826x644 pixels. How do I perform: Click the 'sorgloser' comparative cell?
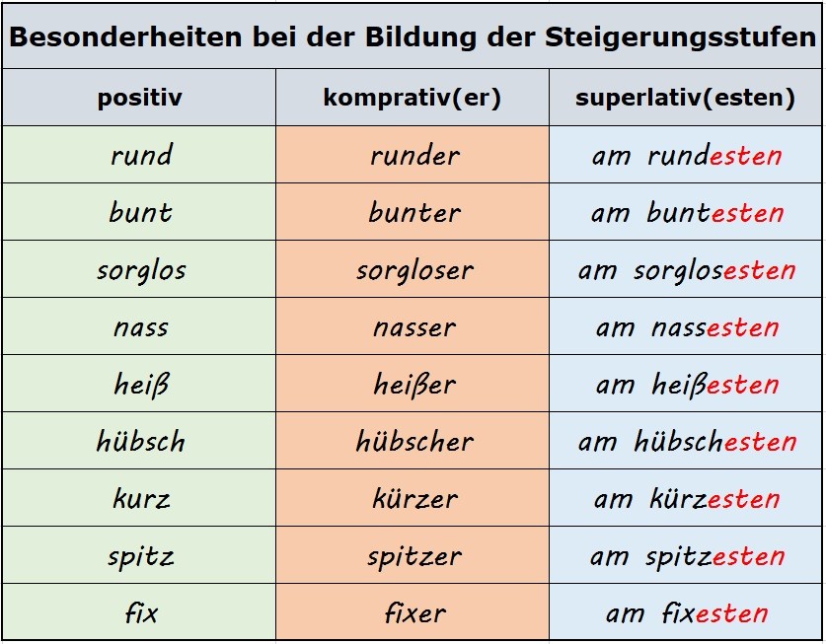pos(413,269)
